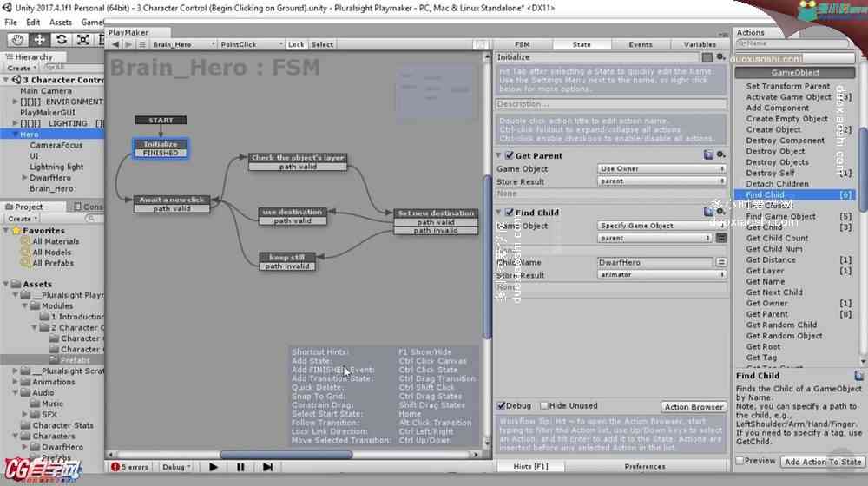This screenshot has height=486, width=868.
Task: Click Add Action To State button
Action: pos(823,462)
